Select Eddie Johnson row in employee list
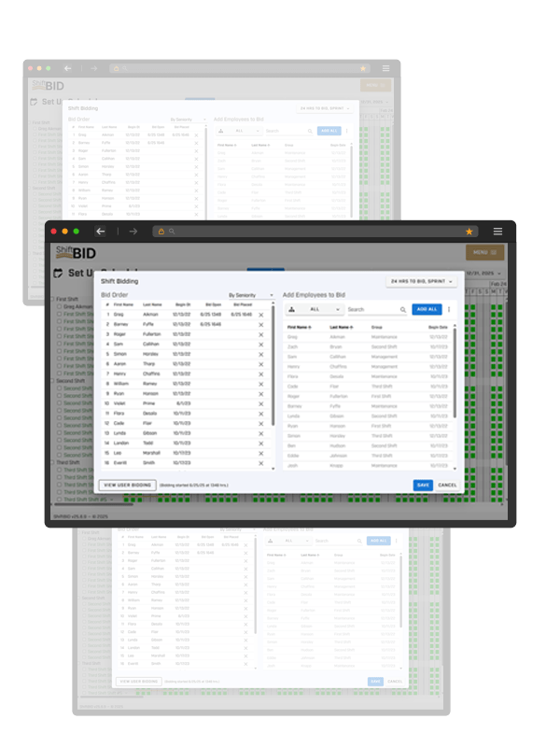560x747 pixels. 368,456
